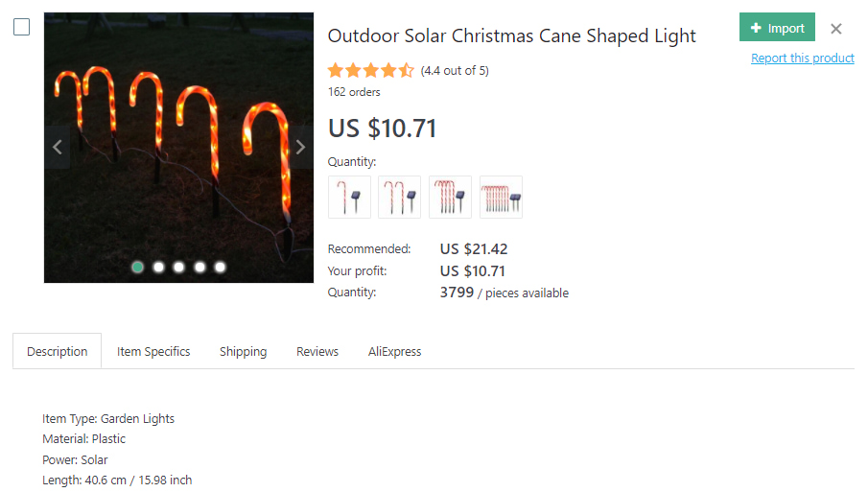This screenshot has height=492, width=868.
Task: Open the Shipping tab
Action: [243, 352]
